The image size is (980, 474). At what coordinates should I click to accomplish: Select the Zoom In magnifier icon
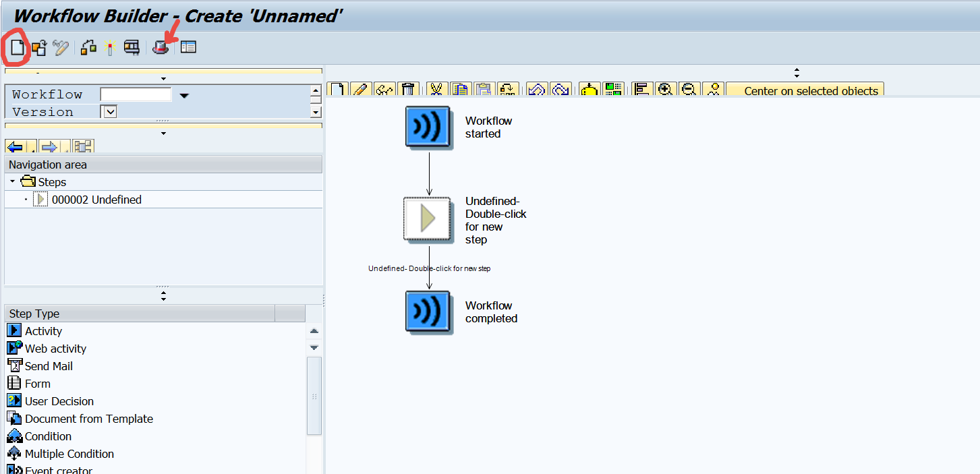click(665, 88)
